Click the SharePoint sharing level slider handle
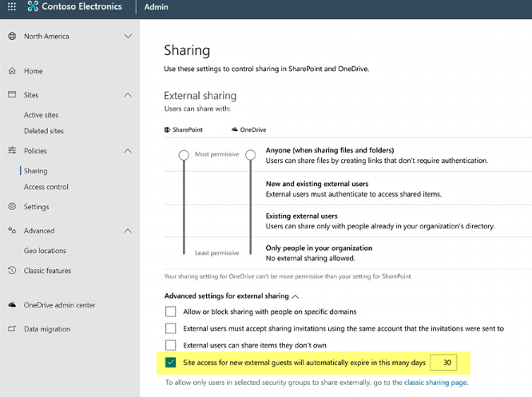Screen dimensions: 532x397 pyautogui.click(x=184, y=154)
